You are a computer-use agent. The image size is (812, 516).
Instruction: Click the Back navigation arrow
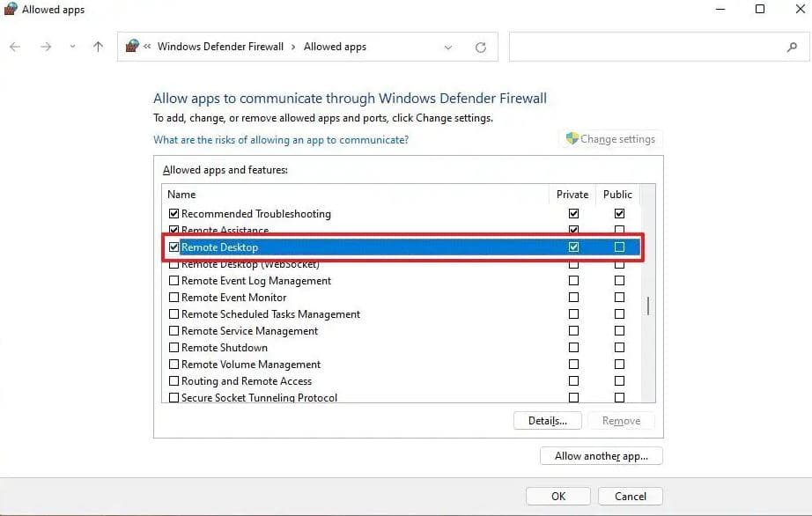point(15,48)
